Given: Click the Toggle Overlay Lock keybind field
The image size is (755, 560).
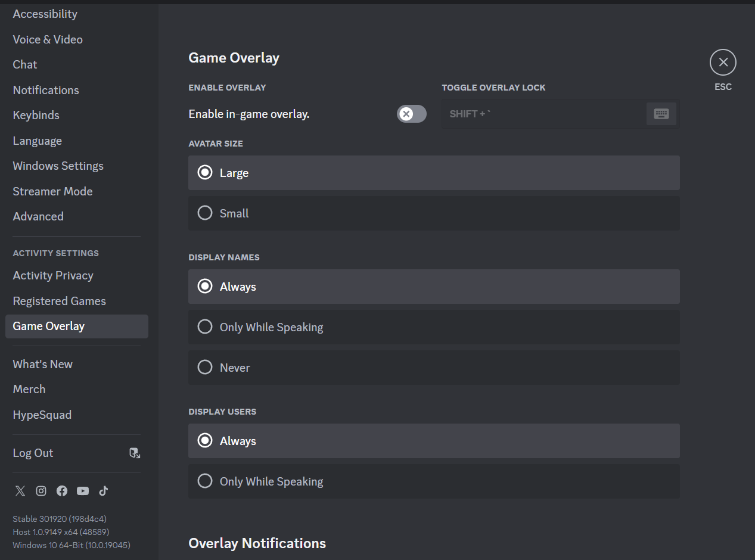Looking at the screenshot, I should 560,114.
